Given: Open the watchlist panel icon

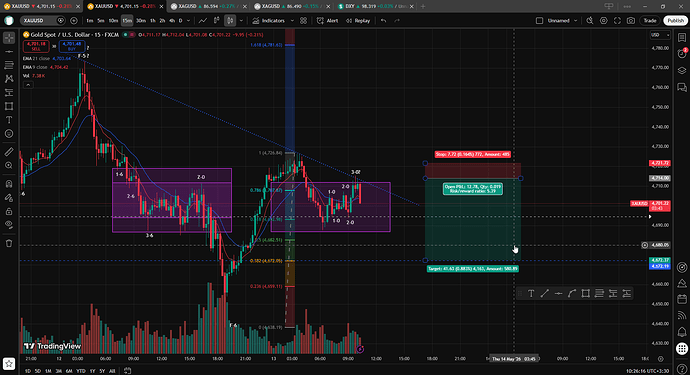Looking at the screenshot, I should (682, 38).
